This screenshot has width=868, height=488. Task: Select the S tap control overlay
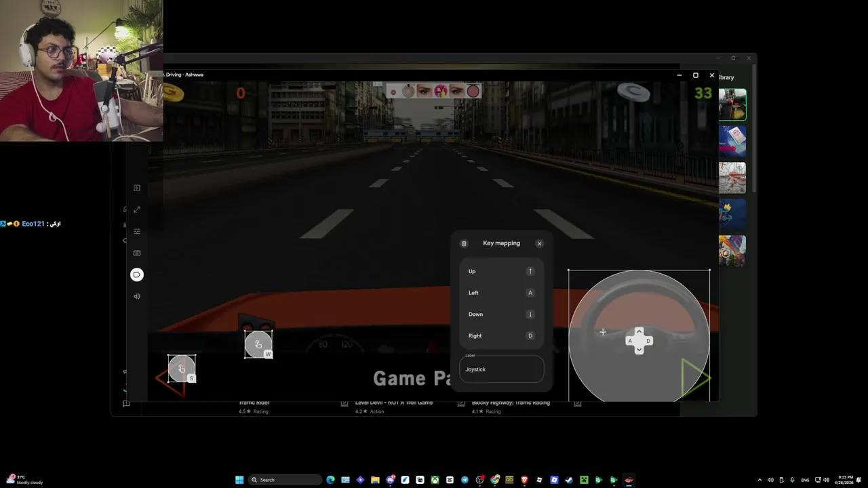182,369
